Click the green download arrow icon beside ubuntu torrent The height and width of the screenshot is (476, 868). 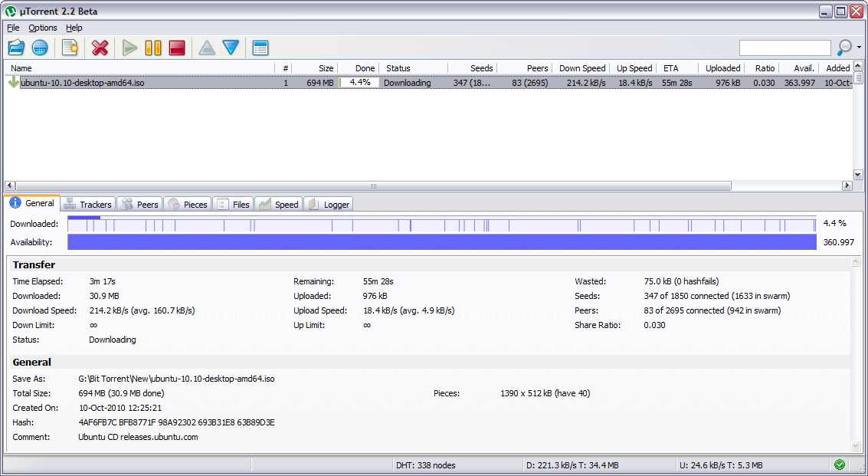[13, 83]
